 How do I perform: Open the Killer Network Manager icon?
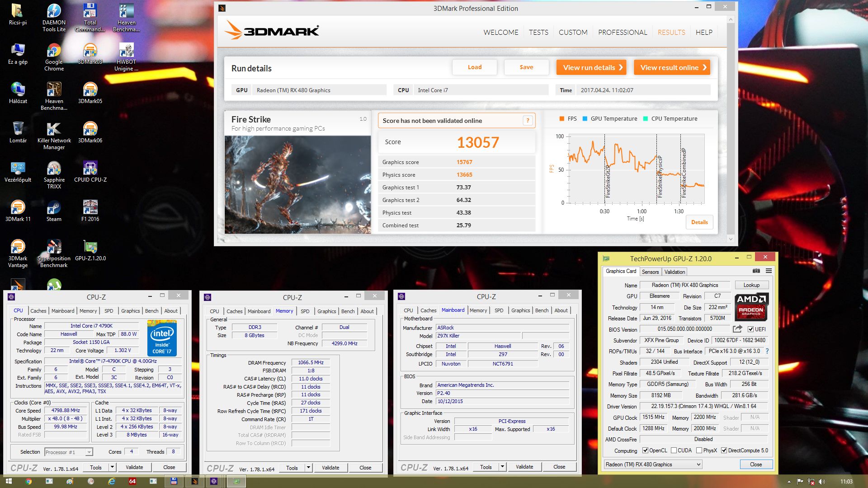[x=54, y=136]
